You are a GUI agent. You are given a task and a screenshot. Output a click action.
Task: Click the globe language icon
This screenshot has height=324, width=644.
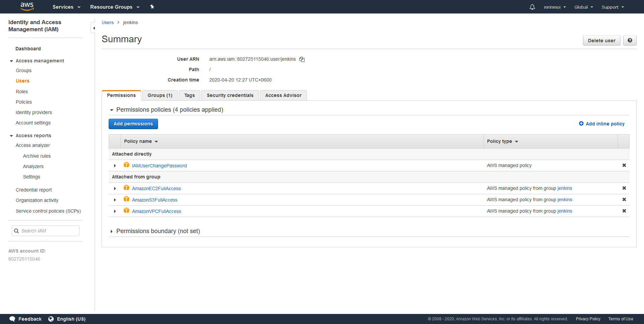pos(51,319)
